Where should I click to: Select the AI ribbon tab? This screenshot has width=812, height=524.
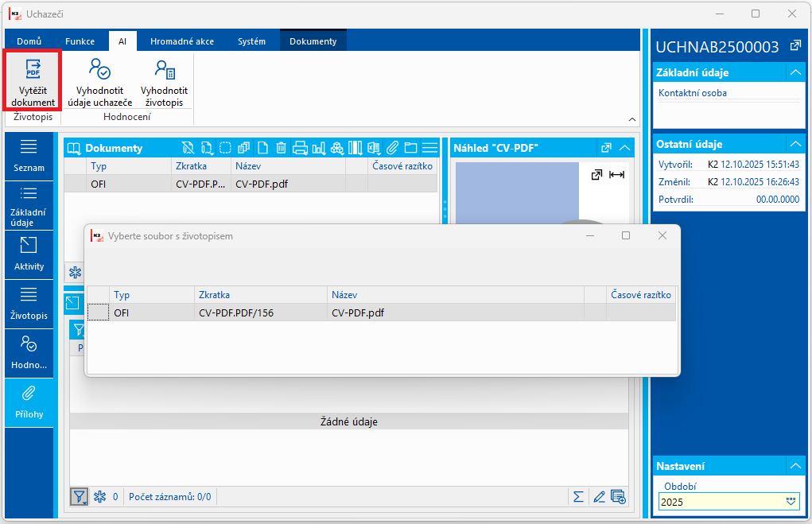point(122,41)
